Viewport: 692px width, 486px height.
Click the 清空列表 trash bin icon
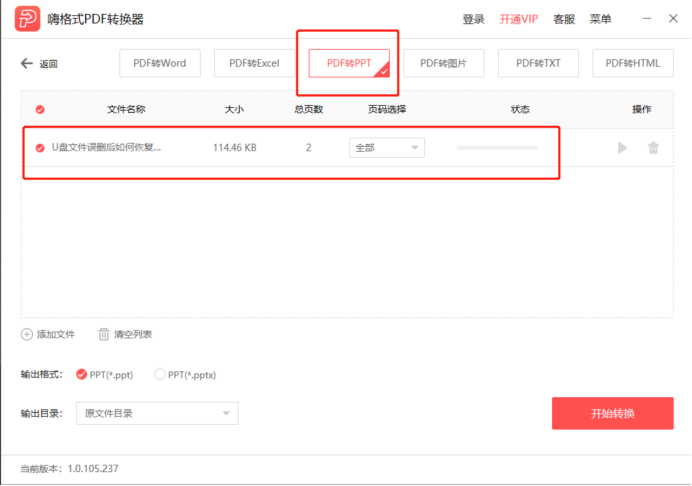click(x=104, y=335)
